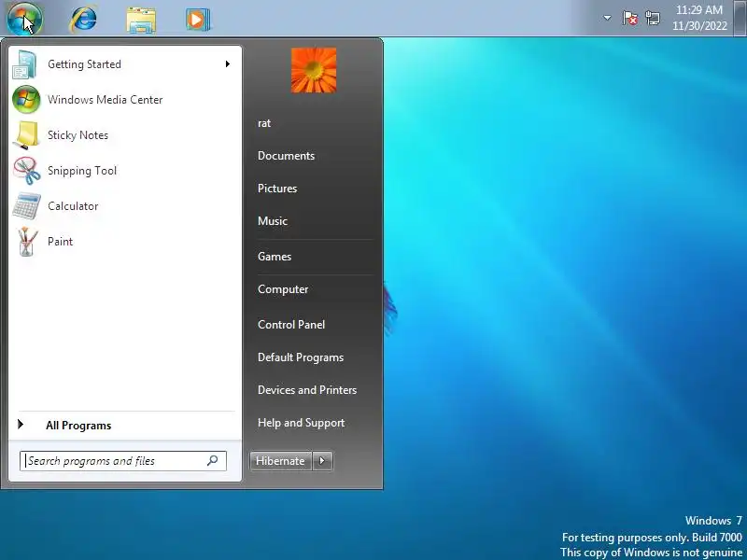Click the orange flower user picture

(314, 70)
